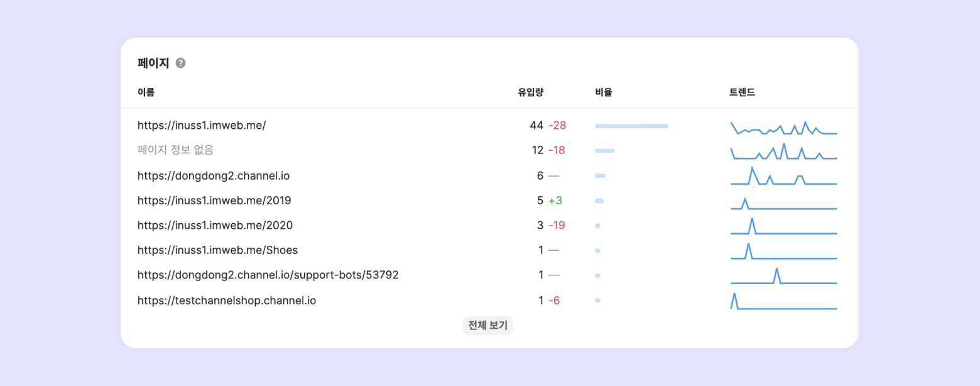Click the ratio bar for https://inuss1.imweb.me/

coord(631,126)
